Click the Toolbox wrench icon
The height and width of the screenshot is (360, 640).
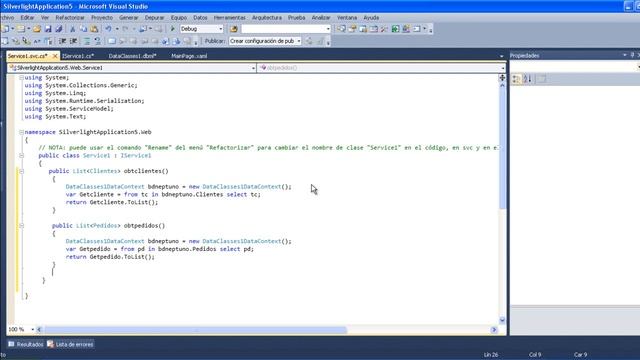(x=384, y=29)
